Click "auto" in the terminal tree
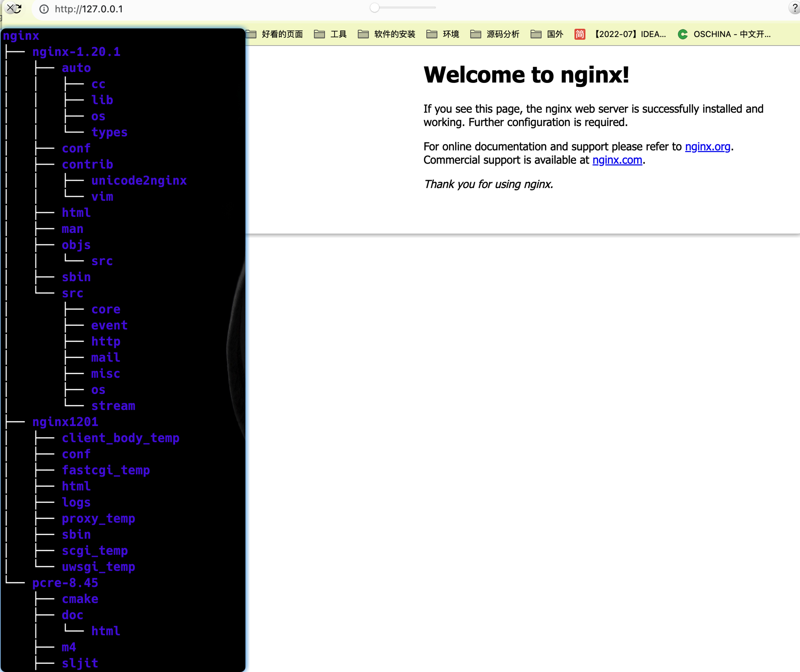This screenshot has width=800, height=672. 76,68
